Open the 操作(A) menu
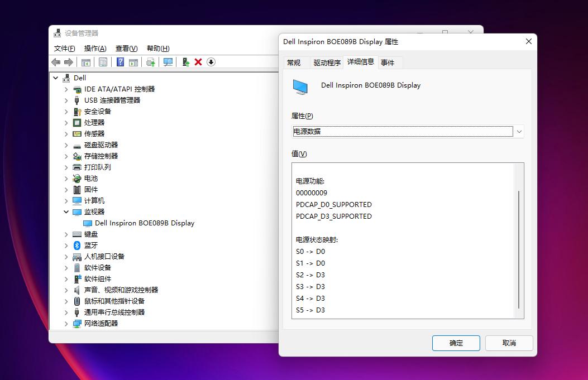 coord(95,49)
